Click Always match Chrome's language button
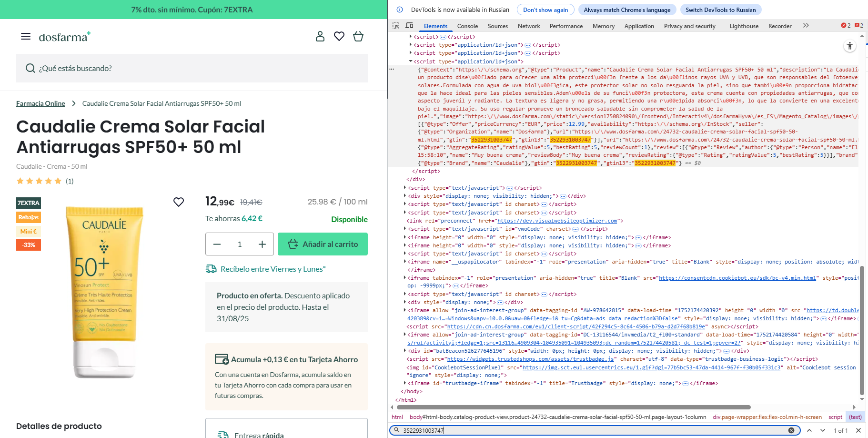The height and width of the screenshot is (438, 868). [x=627, y=10]
